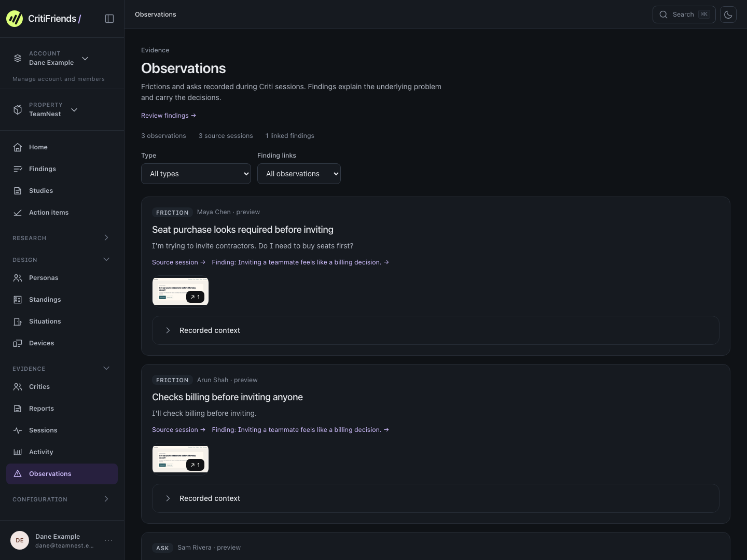The height and width of the screenshot is (560, 747).
Task: Click the ASK badge on Sam Rivera observation
Action: pyautogui.click(x=162, y=548)
